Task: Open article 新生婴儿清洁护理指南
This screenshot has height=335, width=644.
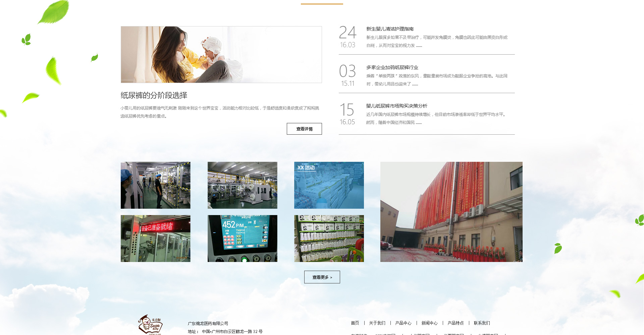Action: tap(390, 29)
